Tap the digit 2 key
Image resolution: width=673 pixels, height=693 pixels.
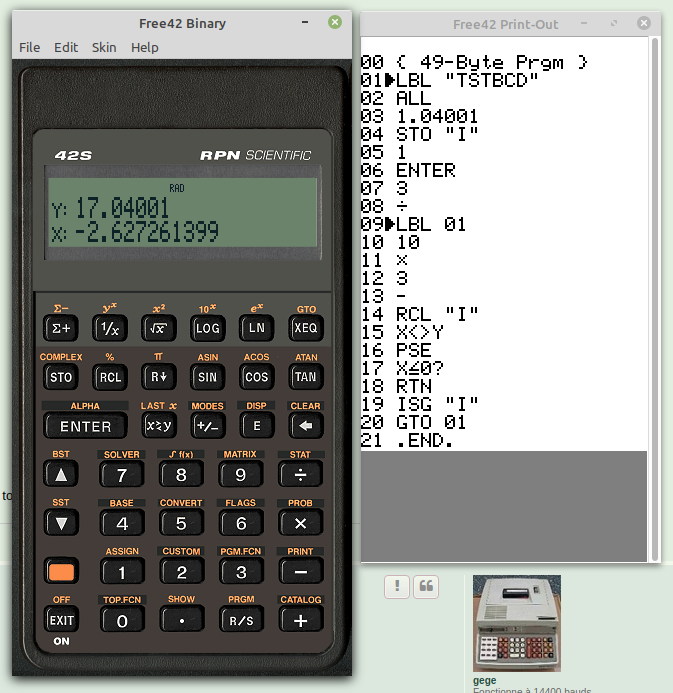[181, 572]
